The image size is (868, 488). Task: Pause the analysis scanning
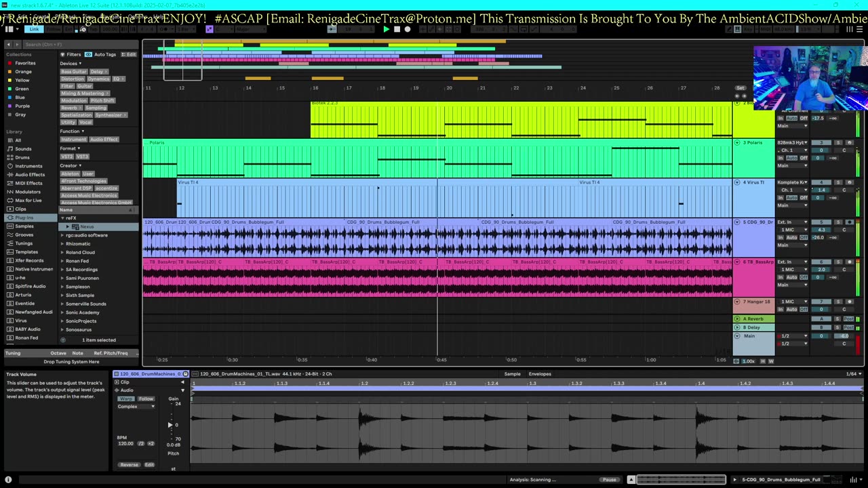click(x=610, y=480)
